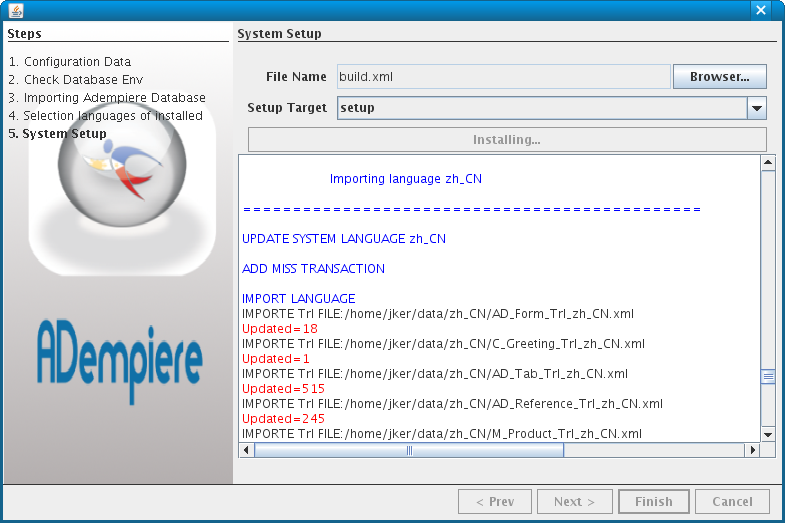The height and width of the screenshot is (523, 785).
Task: Click the AD_Reference_Trl_zh_CN.xml log line
Action: [x=453, y=404]
